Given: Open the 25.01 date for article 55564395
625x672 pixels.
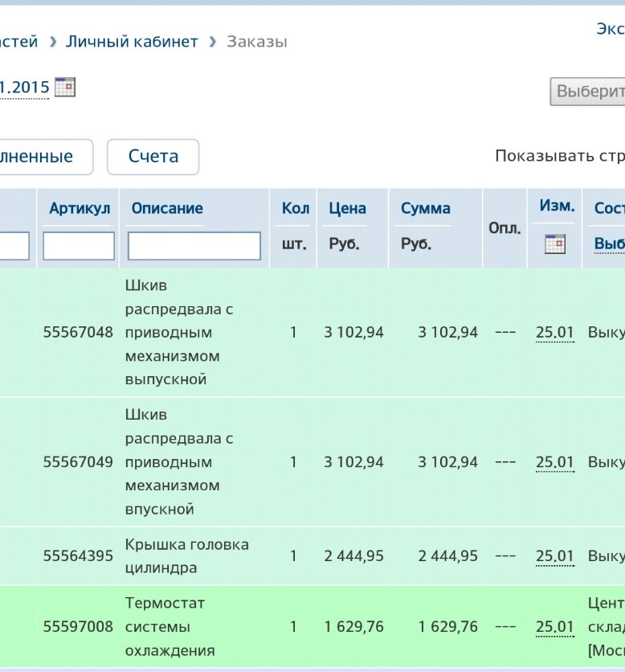Looking at the screenshot, I should [555, 555].
